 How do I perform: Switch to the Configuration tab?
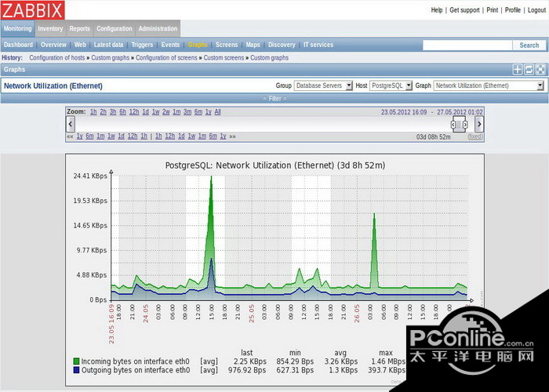[115, 29]
